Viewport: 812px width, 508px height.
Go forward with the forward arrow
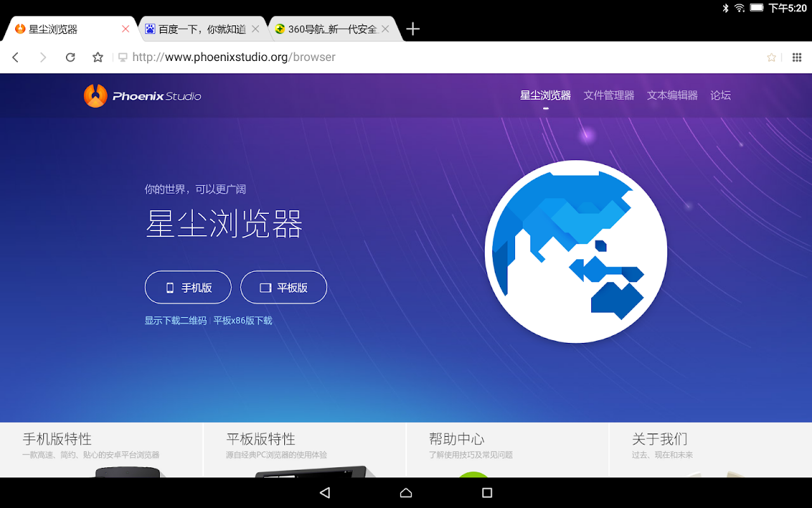(x=43, y=57)
